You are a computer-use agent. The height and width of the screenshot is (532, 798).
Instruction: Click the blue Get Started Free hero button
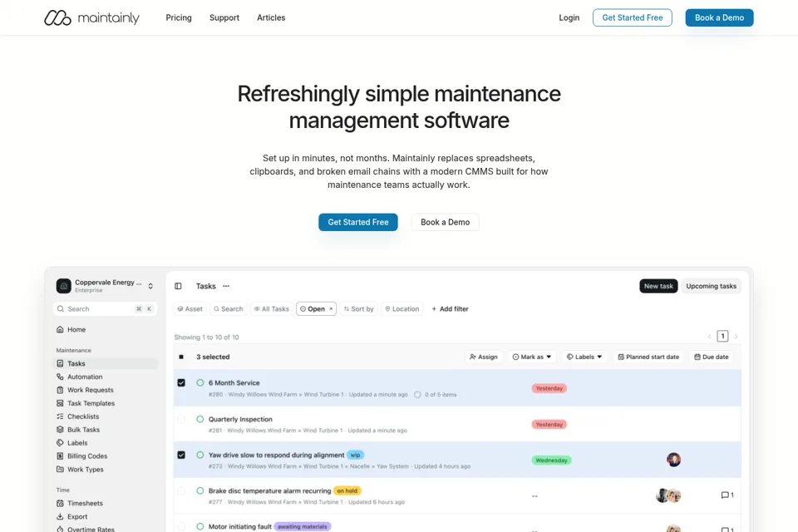(x=357, y=222)
